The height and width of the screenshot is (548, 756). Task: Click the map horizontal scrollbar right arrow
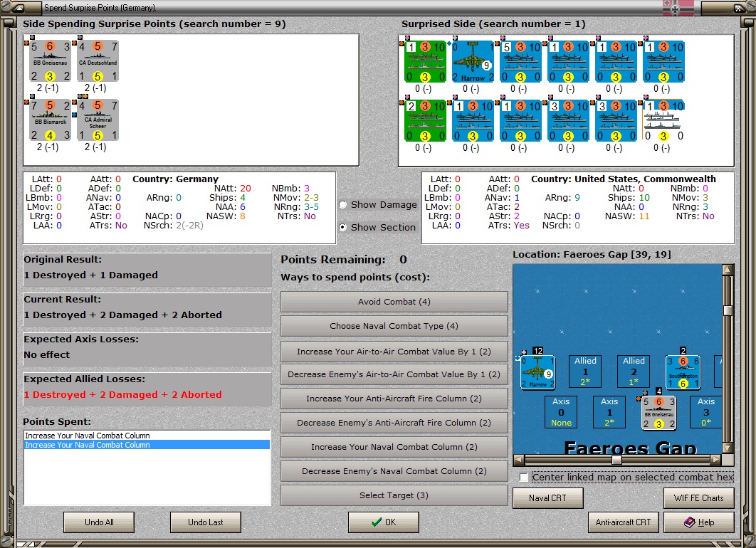point(716,460)
